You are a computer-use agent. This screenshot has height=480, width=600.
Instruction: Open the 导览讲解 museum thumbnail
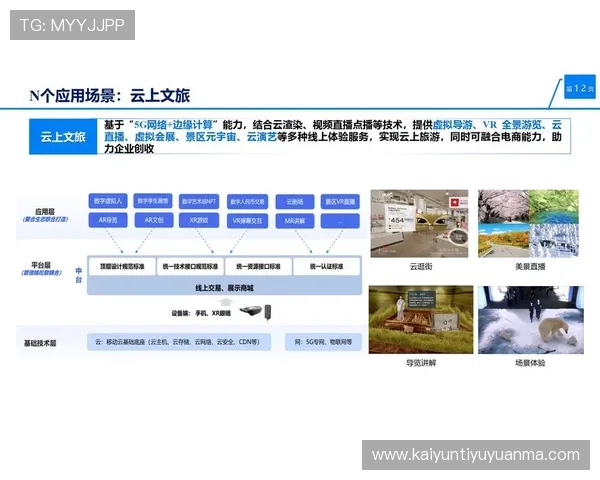point(421,320)
